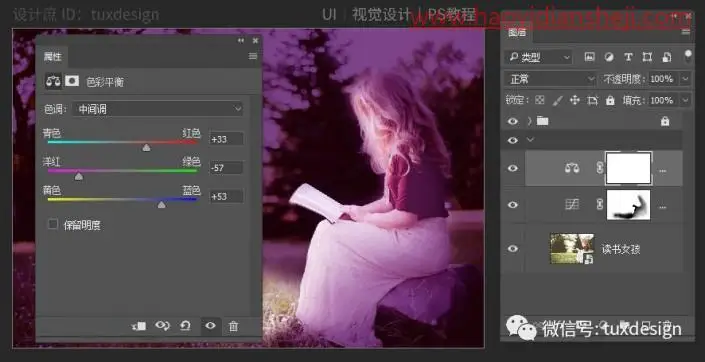Filter layers by shape layers icon
The image size is (705, 362).
(x=647, y=57)
